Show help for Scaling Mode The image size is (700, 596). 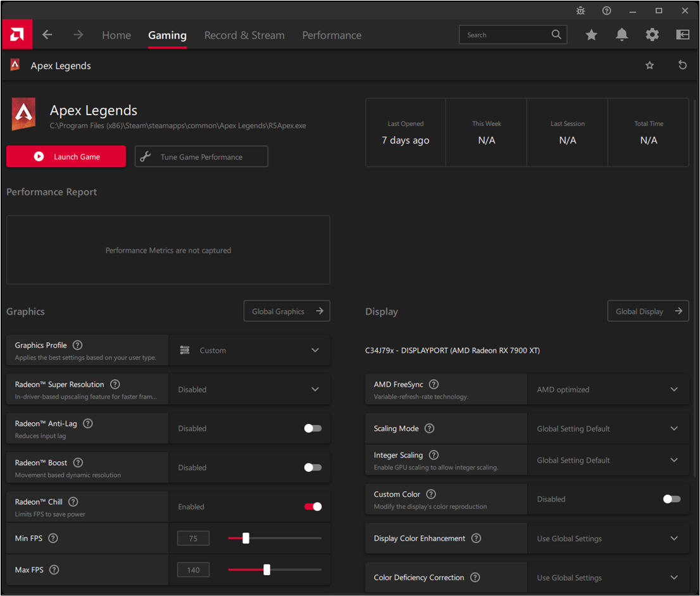coord(430,428)
